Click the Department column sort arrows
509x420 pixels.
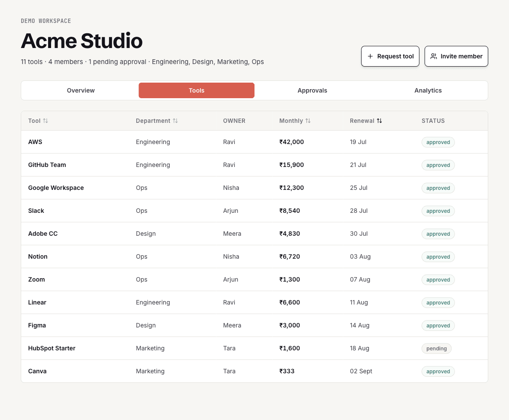click(x=175, y=121)
